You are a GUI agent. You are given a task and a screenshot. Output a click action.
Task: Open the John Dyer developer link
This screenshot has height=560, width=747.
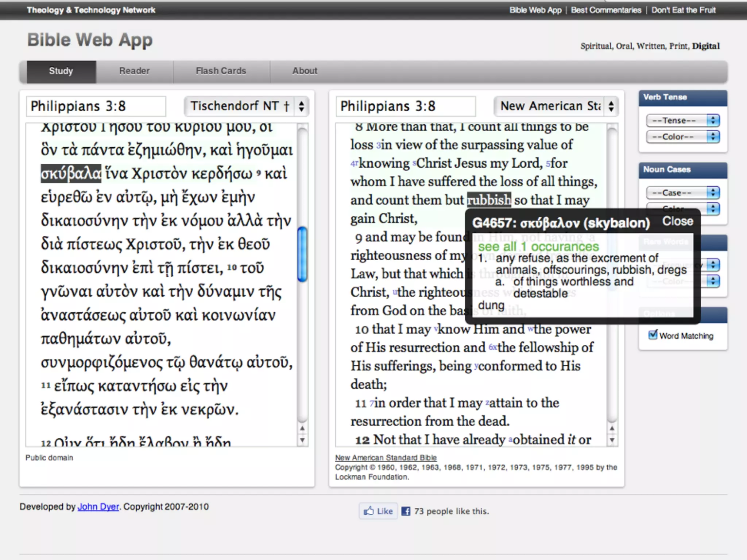point(98,507)
